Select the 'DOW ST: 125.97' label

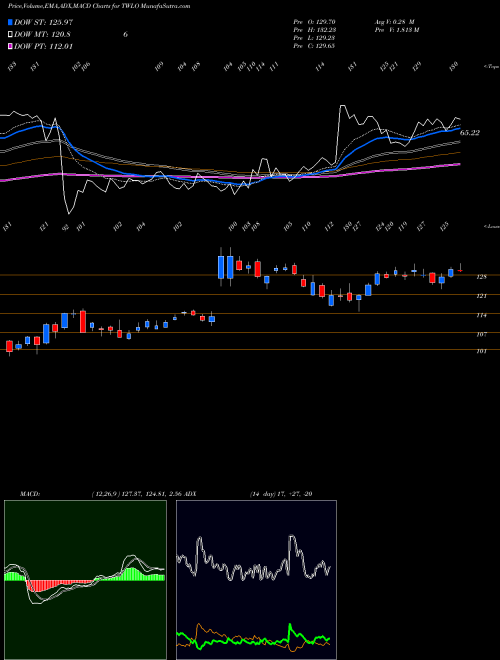[43, 22]
